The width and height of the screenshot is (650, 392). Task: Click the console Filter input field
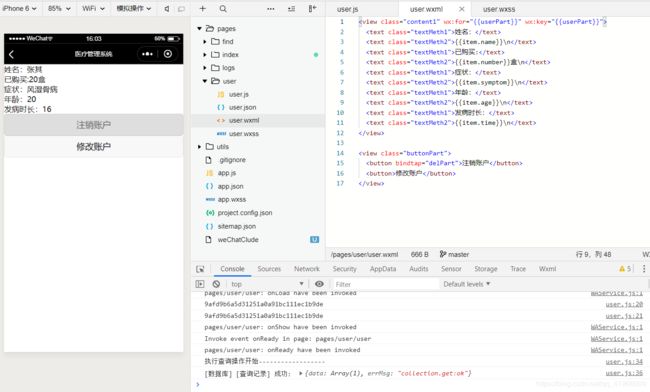click(x=386, y=284)
